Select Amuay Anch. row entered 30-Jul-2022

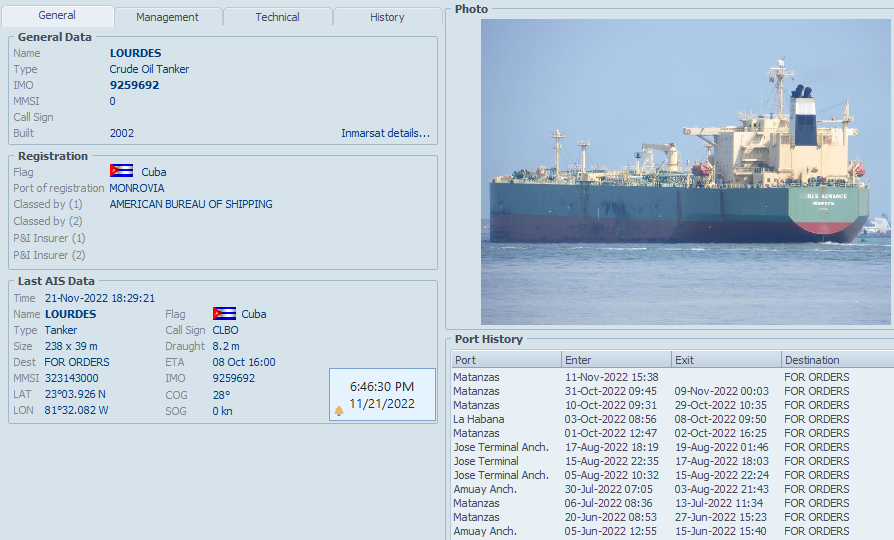tap(672, 489)
